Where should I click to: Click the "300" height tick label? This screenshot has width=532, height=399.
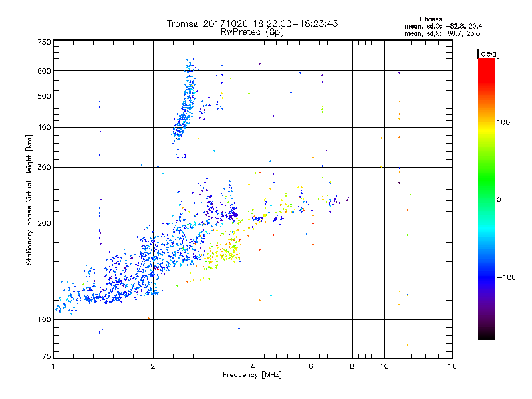point(44,168)
